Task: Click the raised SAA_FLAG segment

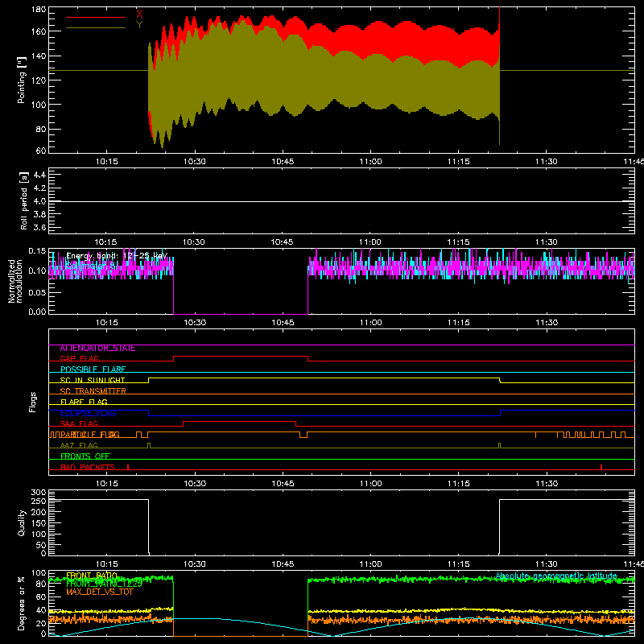Action: tap(239, 421)
